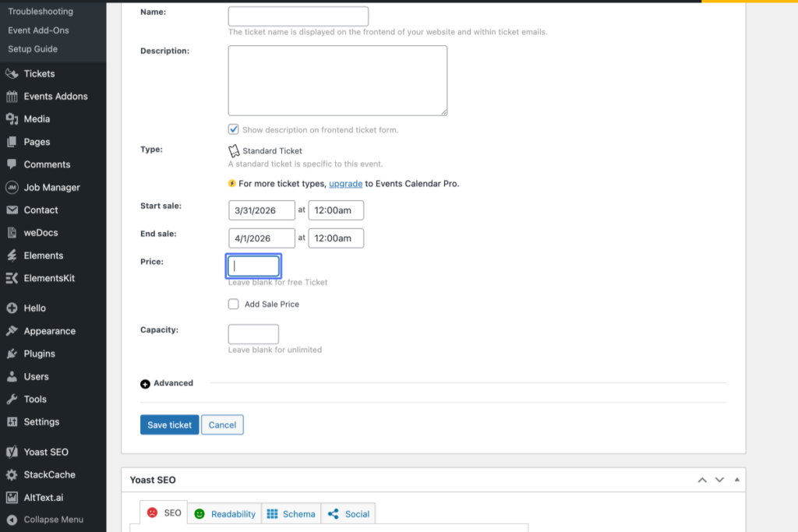Move Yoast SEO panel up
The width and height of the screenshot is (798, 532).
[702, 480]
